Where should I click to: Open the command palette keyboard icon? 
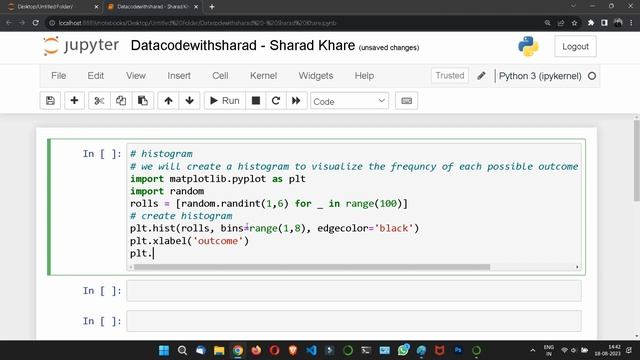[x=407, y=101]
